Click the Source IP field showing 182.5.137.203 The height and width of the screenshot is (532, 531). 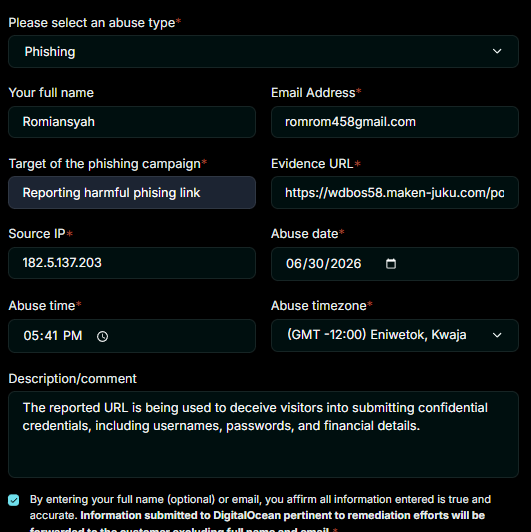click(x=132, y=263)
